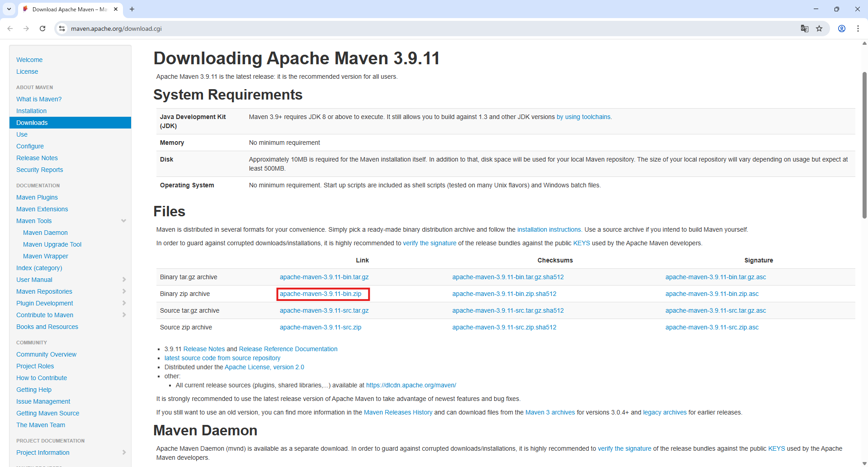The width and height of the screenshot is (868, 467).
Task: Expand the Contribute to Maven section
Action: 124,315
